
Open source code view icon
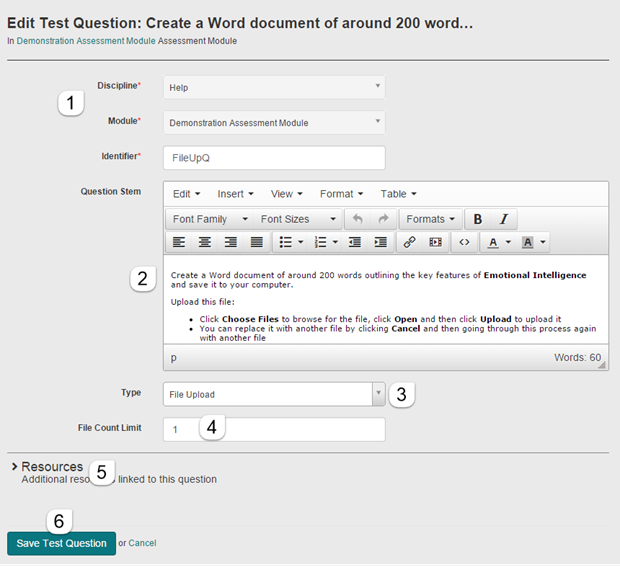pos(463,242)
